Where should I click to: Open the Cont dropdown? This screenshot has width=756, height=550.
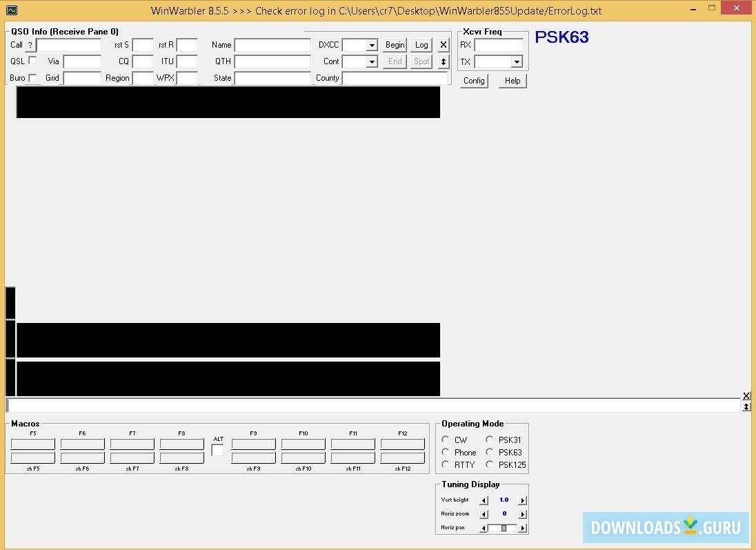pyautogui.click(x=372, y=61)
